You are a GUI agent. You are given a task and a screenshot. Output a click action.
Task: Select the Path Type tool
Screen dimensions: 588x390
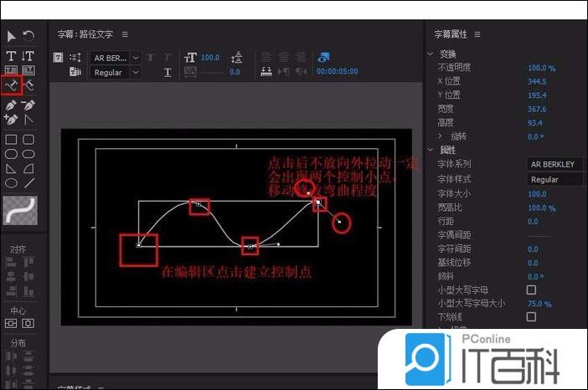click(x=11, y=85)
